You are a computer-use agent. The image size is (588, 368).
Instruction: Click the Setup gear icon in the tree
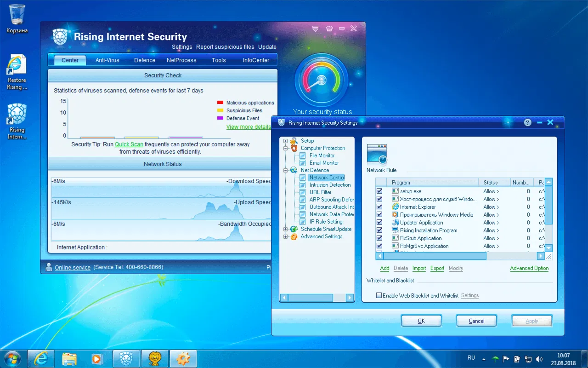pos(294,141)
